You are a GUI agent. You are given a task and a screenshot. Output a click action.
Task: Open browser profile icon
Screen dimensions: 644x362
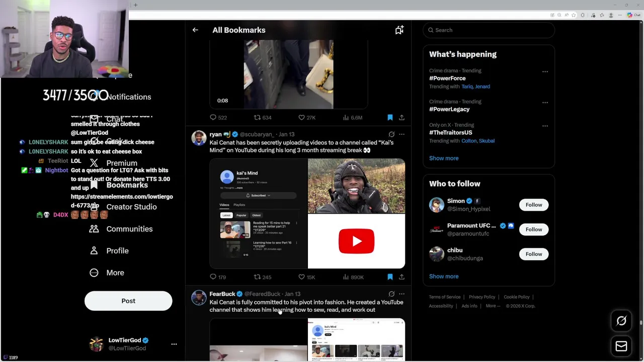611,15
